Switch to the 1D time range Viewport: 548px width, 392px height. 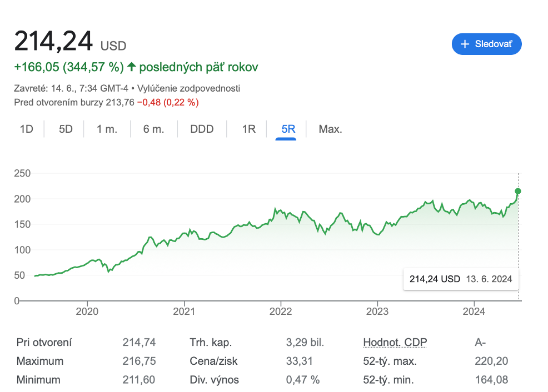[27, 129]
